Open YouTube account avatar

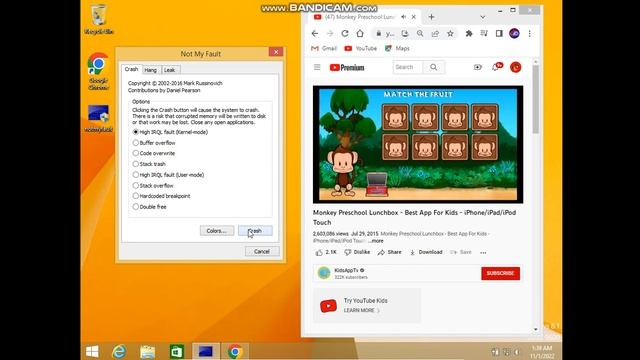tap(516, 67)
